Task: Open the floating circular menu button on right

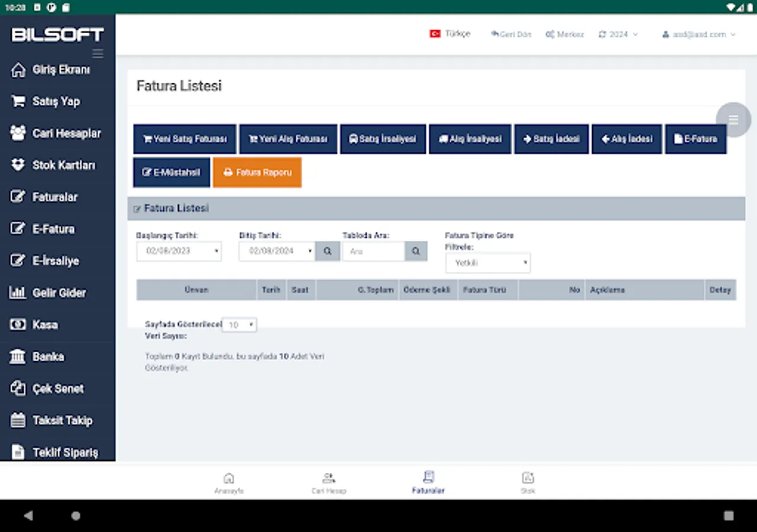Action: (733, 119)
